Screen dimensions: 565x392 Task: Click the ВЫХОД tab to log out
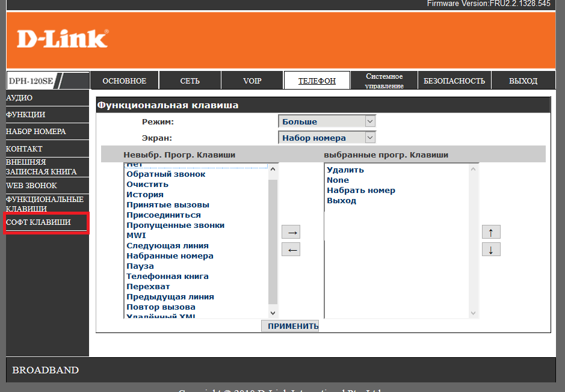[x=522, y=81]
